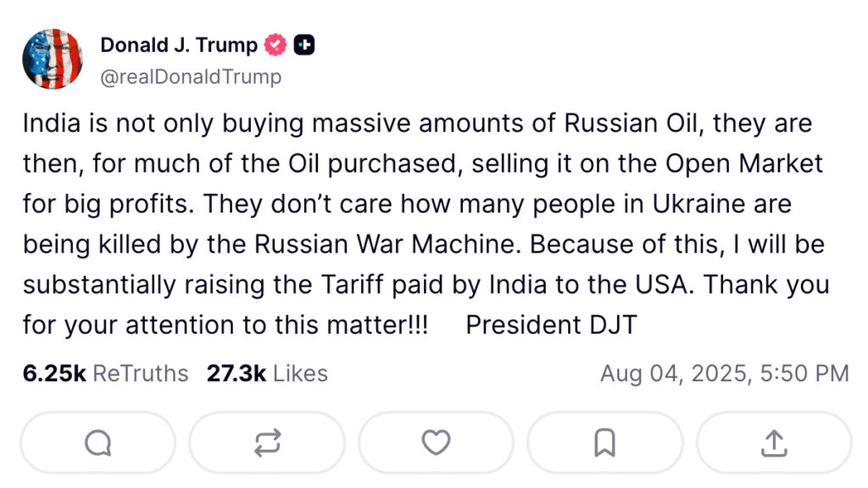Click the share upload icon

(x=774, y=442)
